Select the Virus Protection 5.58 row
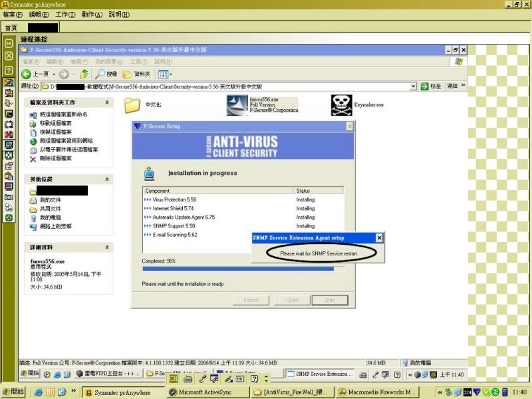532x399 pixels. coord(243,200)
